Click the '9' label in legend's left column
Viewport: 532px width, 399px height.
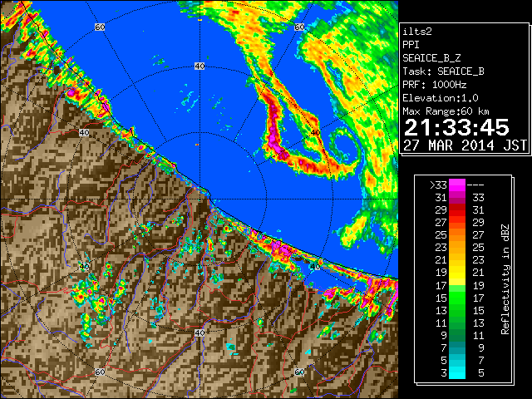[444, 335]
